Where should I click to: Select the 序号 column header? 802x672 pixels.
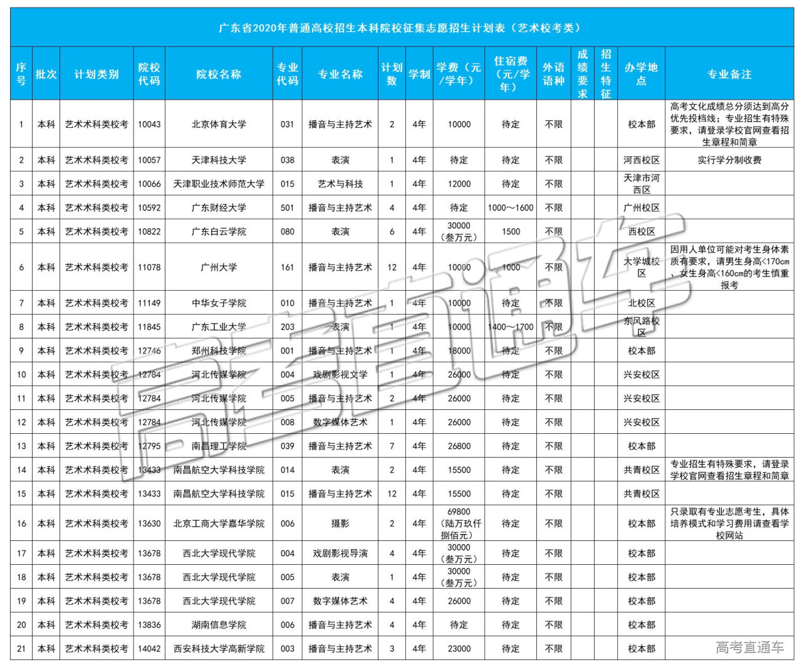pyautogui.click(x=21, y=73)
